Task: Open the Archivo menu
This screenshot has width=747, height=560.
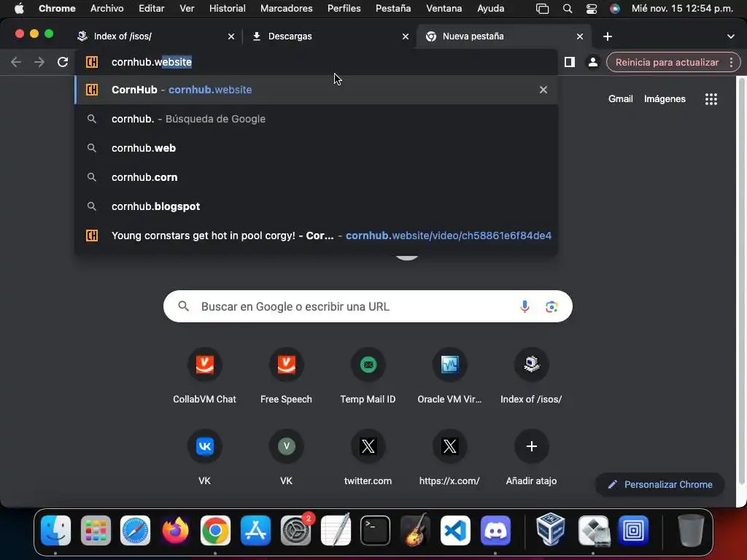Action: pyautogui.click(x=107, y=9)
